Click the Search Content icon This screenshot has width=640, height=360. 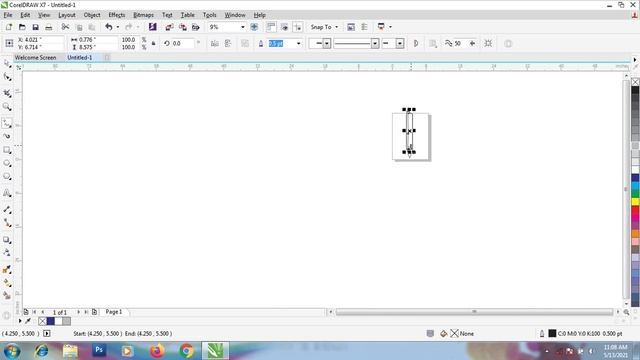(153, 27)
